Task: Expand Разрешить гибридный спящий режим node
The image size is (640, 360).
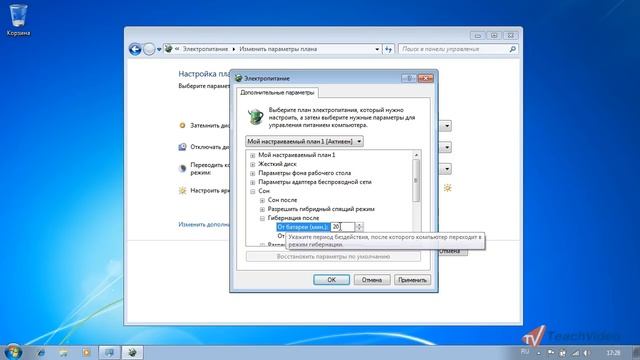Action: pyautogui.click(x=262, y=209)
